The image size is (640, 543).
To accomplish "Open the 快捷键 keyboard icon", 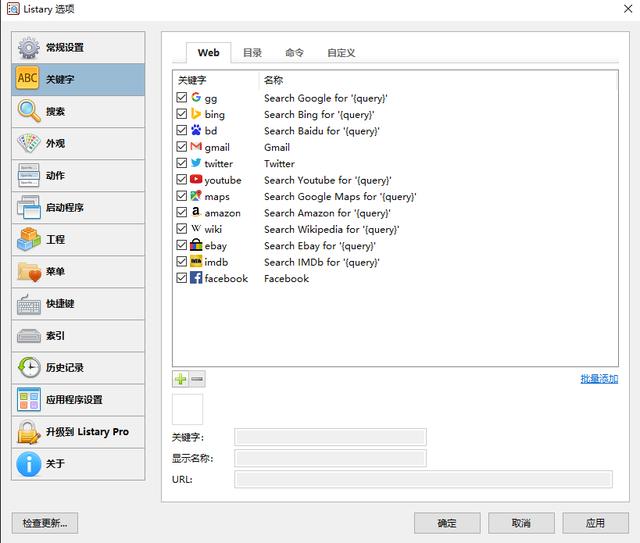I will [x=28, y=305].
